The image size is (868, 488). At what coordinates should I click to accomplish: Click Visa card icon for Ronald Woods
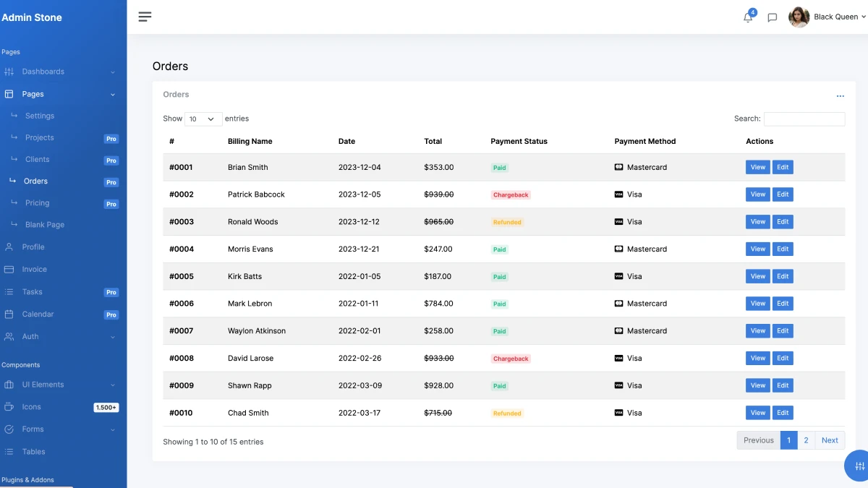tap(618, 222)
